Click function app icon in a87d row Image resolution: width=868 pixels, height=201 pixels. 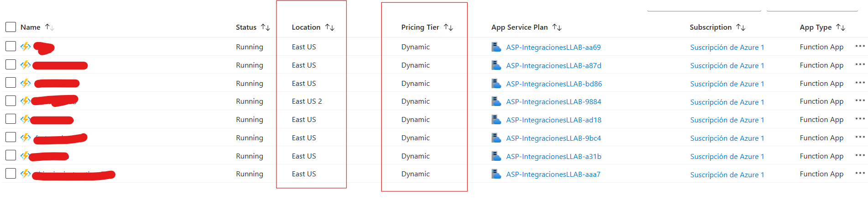click(x=26, y=64)
